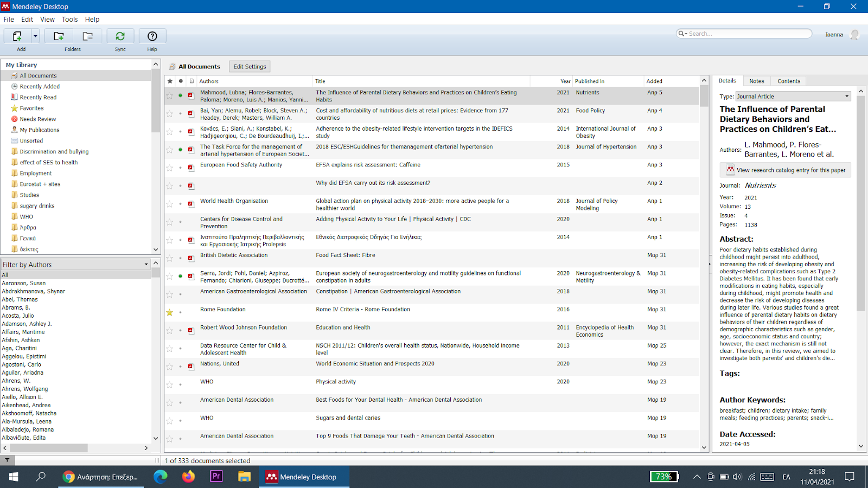Open the Add button dropdown arrow
Viewport: 868px width, 488px height.
pyautogui.click(x=35, y=36)
